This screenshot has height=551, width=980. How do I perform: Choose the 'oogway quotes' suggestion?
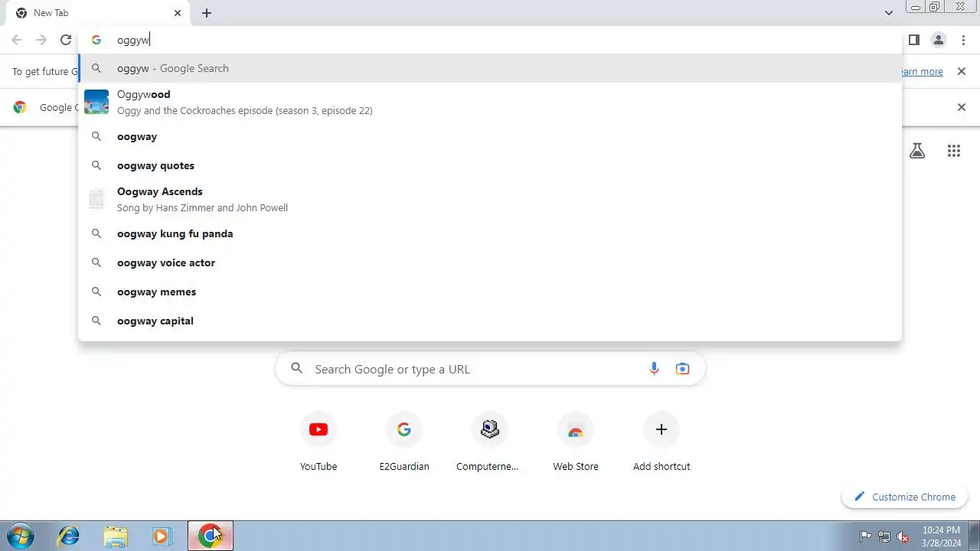(x=490, y=165)
